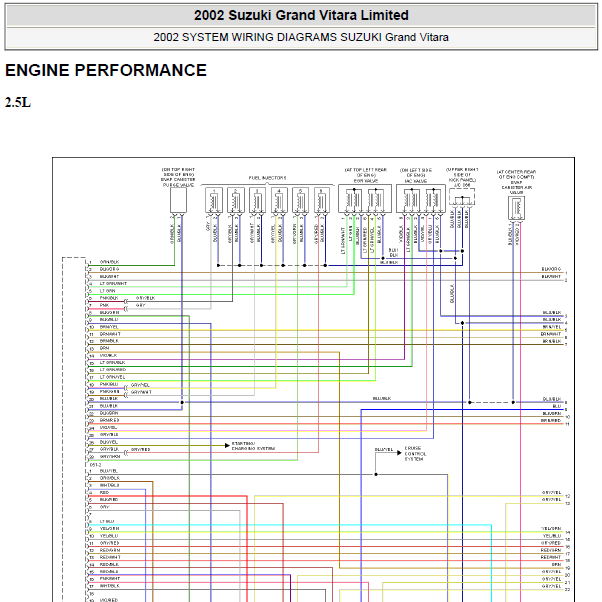Click the J/C 056 junction connector box
This screenshot has width=602, height=602.
click(462, 197)
